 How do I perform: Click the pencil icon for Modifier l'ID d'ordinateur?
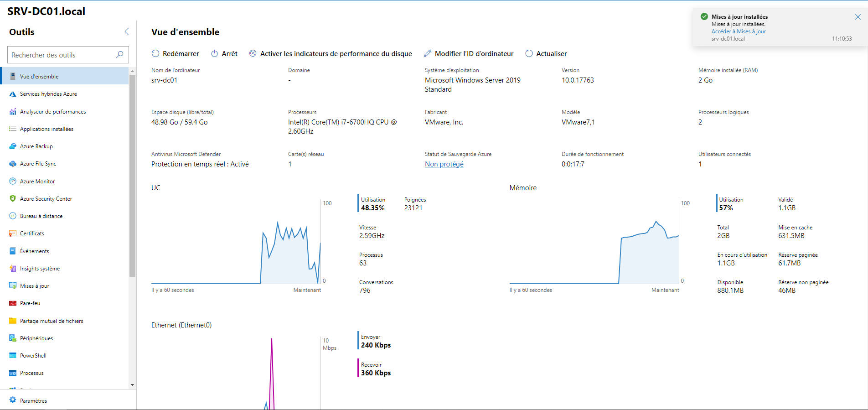pyautogui.click(x=428, y=53)
